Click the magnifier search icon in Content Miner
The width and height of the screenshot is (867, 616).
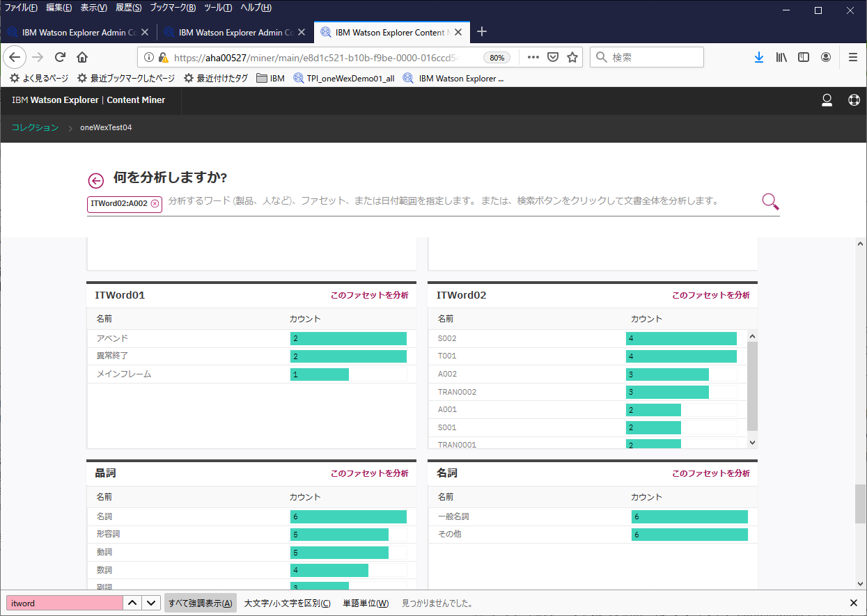770,202
